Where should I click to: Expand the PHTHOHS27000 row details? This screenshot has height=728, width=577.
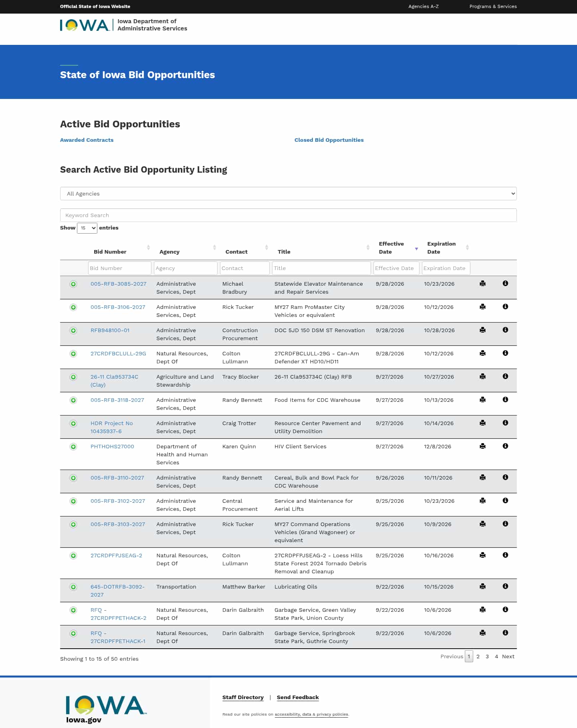point(73,447)
